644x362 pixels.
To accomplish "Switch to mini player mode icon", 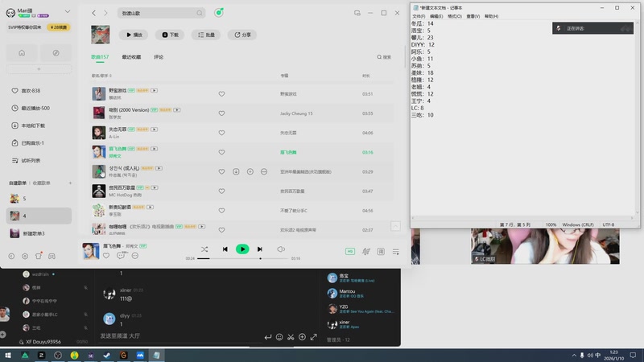I will pyautogui.click(x=357, y=13).
